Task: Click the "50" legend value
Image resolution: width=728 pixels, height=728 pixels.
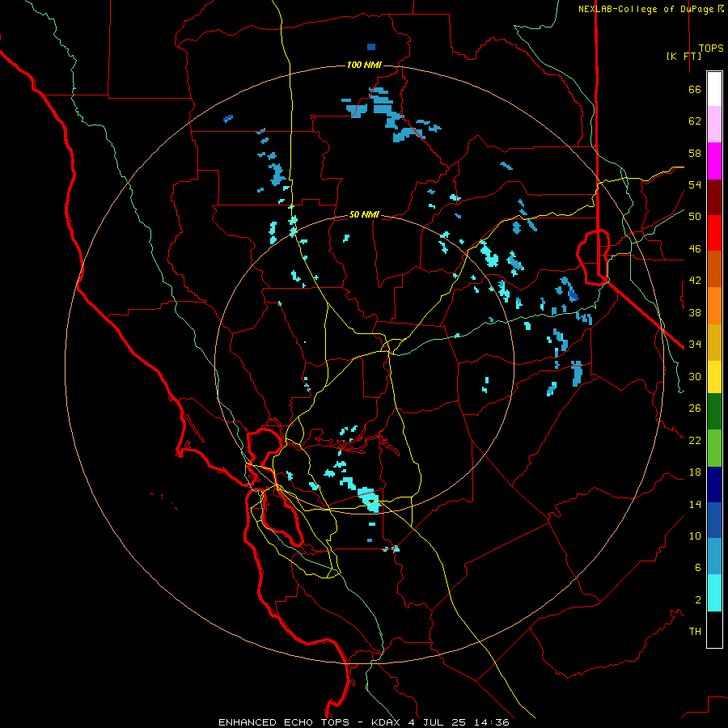Action: point(695,217)
